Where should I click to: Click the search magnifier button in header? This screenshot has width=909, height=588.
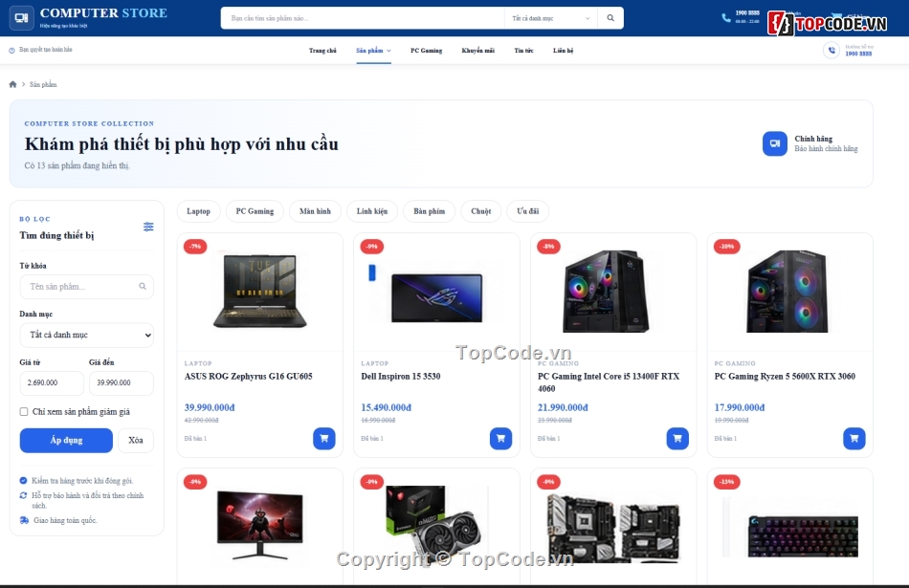point(610,18)
